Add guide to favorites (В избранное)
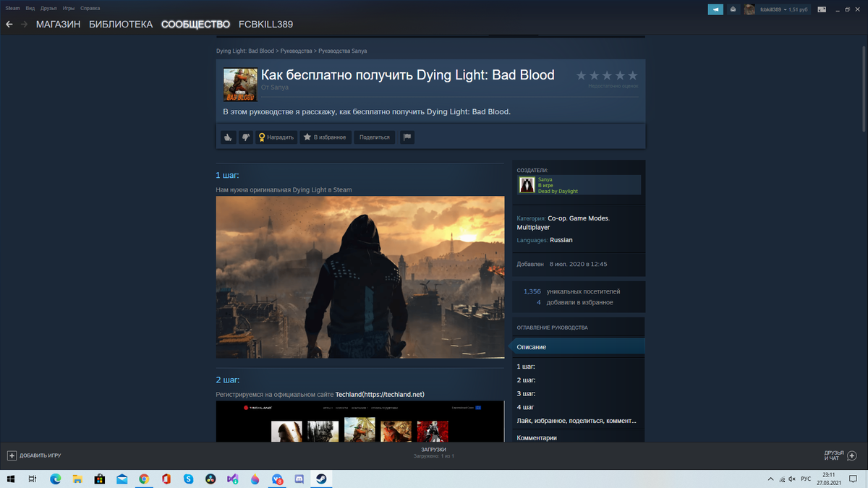The height and width of the screenshot is (488, 868). [325, 137]
